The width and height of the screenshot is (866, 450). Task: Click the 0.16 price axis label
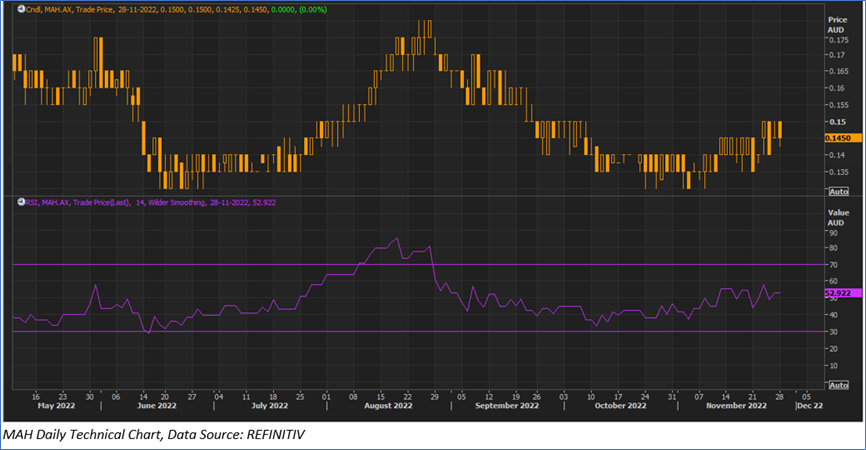837,88
